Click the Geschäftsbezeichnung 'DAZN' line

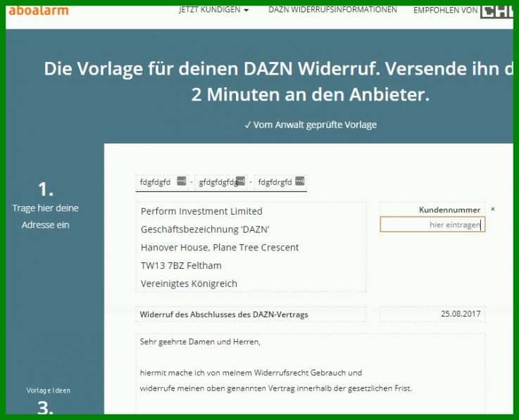pyautogui.click(x=205, y=229)
